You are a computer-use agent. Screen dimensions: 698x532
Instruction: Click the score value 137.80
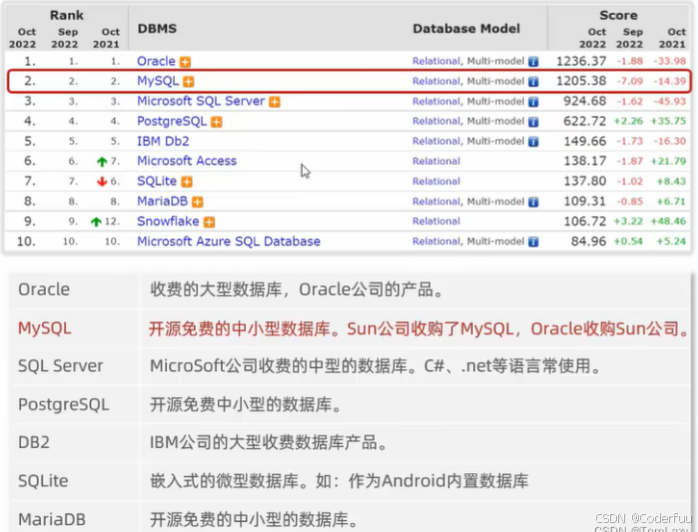(x=585, y=181)
